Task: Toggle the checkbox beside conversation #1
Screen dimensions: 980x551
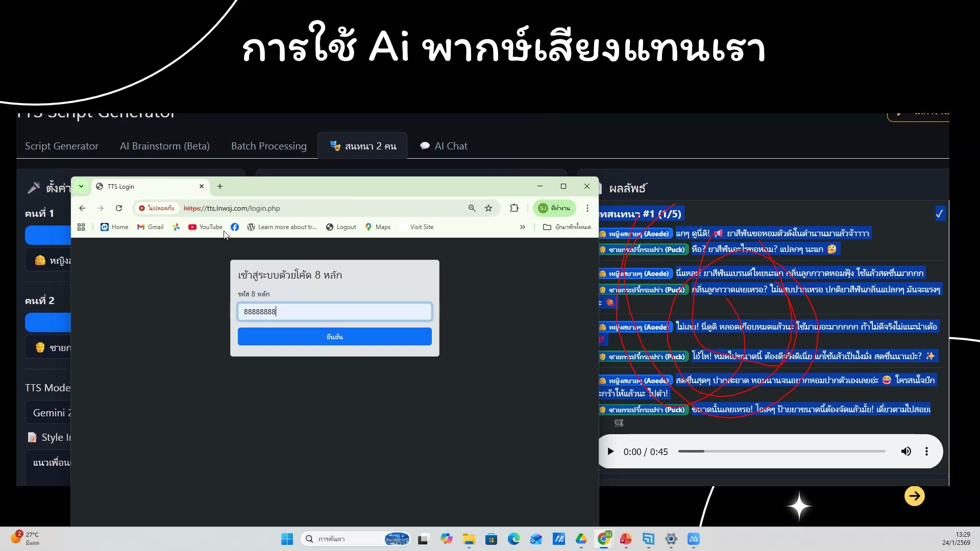Action: 939,214
